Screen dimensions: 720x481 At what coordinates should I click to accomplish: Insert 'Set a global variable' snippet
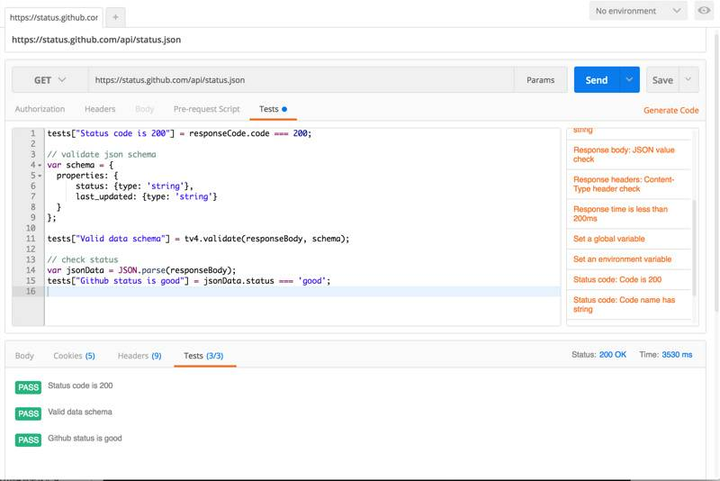pos(609,239)
